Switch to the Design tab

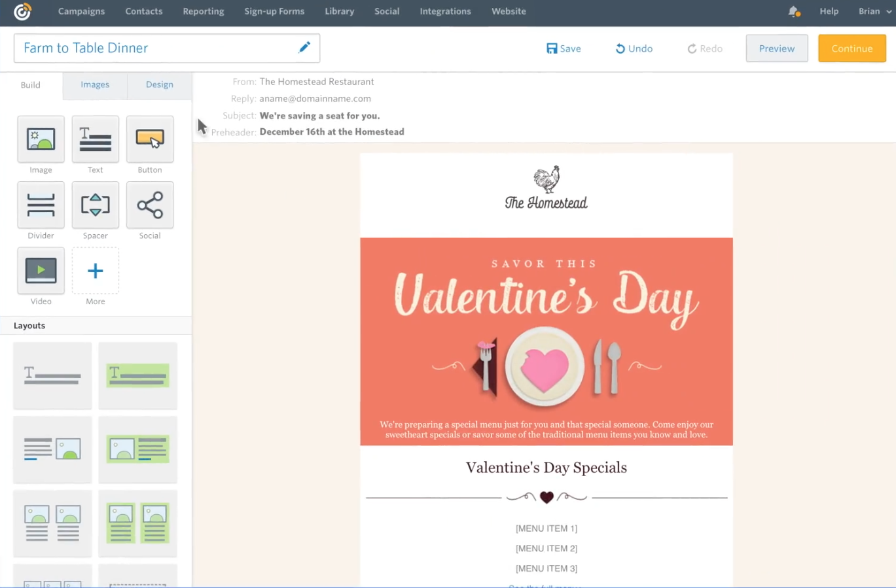tap(160, 85)
